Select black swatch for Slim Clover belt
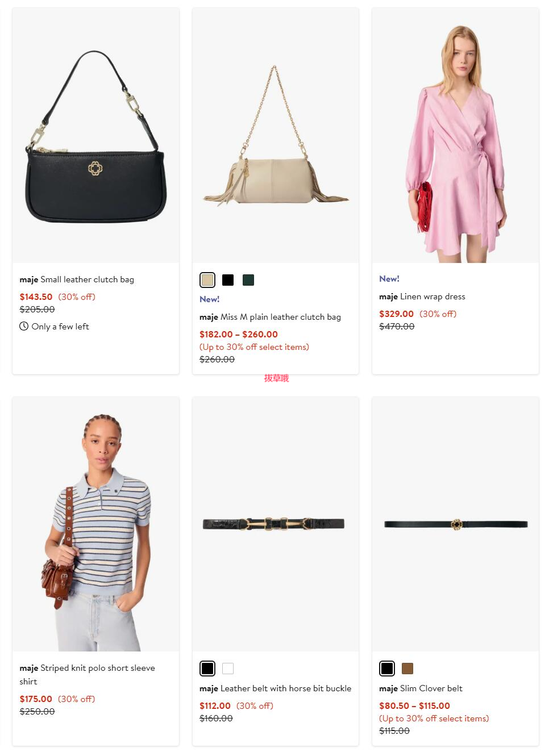Image resolution: width=553 pixels, height=756 pixels. (x=387, y=669)
